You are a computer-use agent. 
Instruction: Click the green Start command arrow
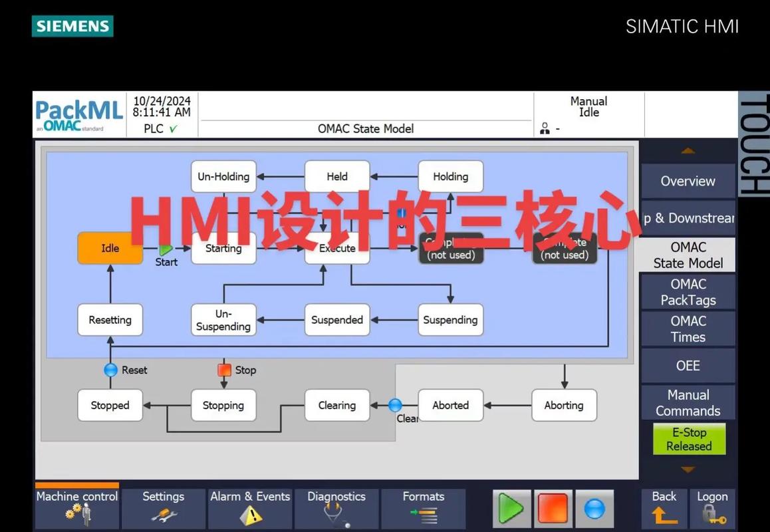[166, 249]
